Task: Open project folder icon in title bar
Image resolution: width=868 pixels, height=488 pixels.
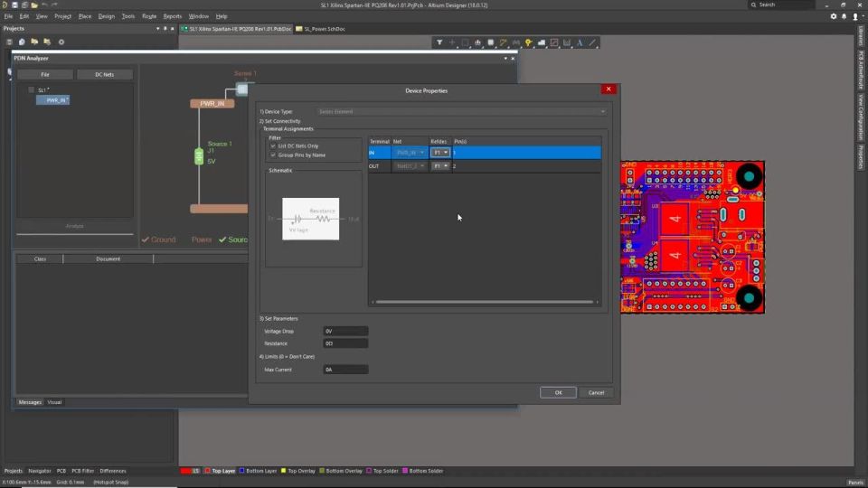Action: tap(34, 5)
